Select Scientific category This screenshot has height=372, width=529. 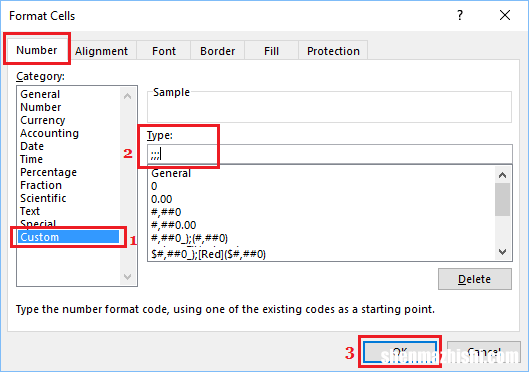coord(69,198)
